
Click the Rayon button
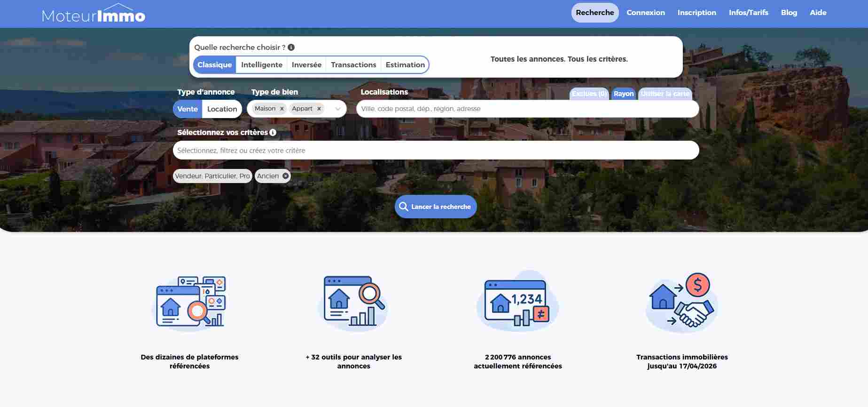click(624, 94)
